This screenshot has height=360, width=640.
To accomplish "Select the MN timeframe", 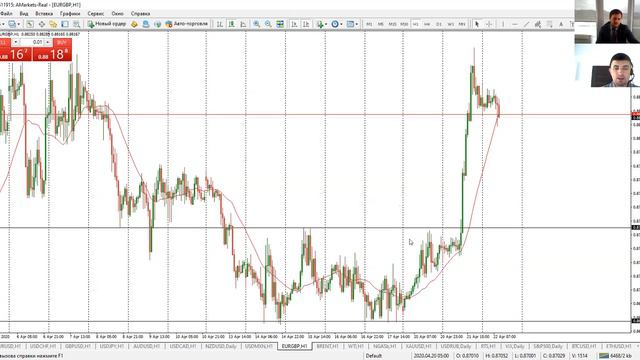I will 462,24.
